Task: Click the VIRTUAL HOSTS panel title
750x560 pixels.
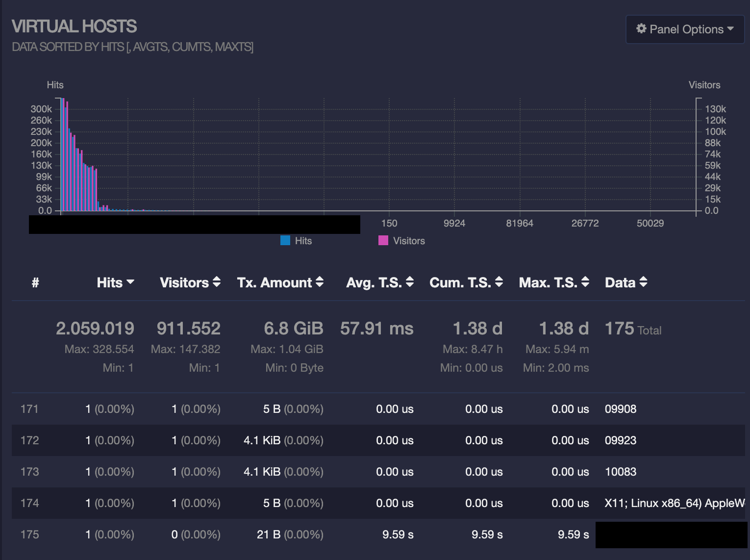Action: [x=75, y=26]
